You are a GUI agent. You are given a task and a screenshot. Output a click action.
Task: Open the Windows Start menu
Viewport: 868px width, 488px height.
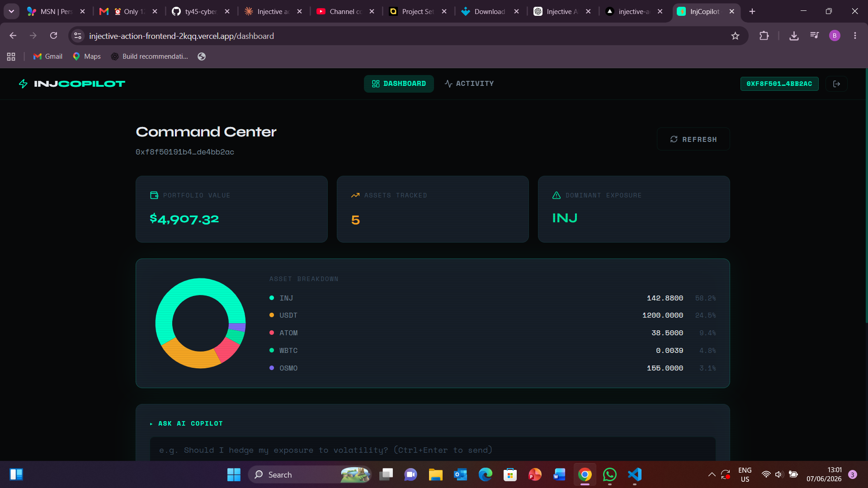[234, 474]
